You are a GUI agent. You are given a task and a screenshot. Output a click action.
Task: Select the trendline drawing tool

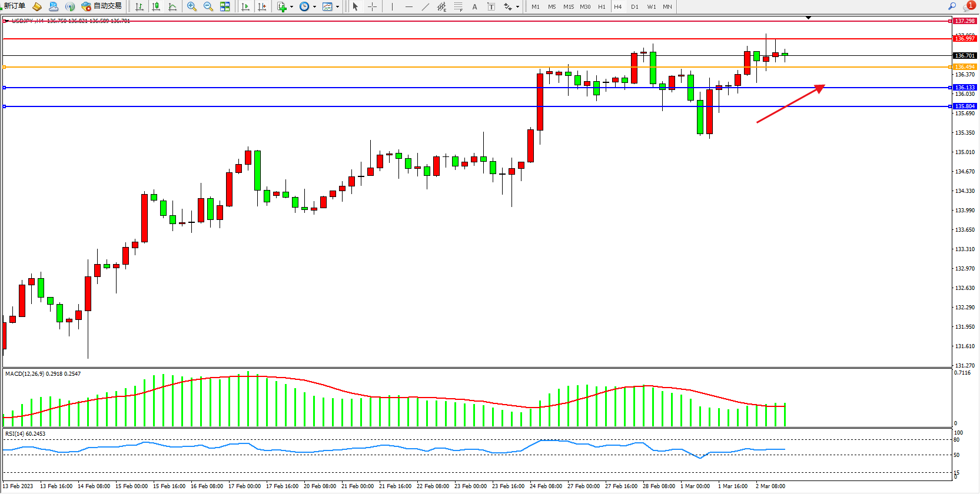[425, 6]
